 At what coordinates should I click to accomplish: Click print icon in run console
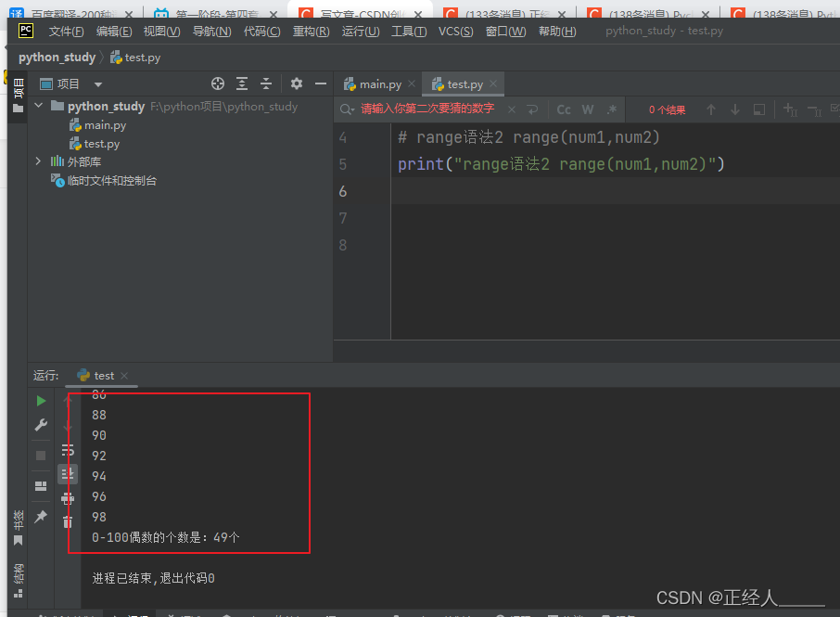click(x=68, y=498)
